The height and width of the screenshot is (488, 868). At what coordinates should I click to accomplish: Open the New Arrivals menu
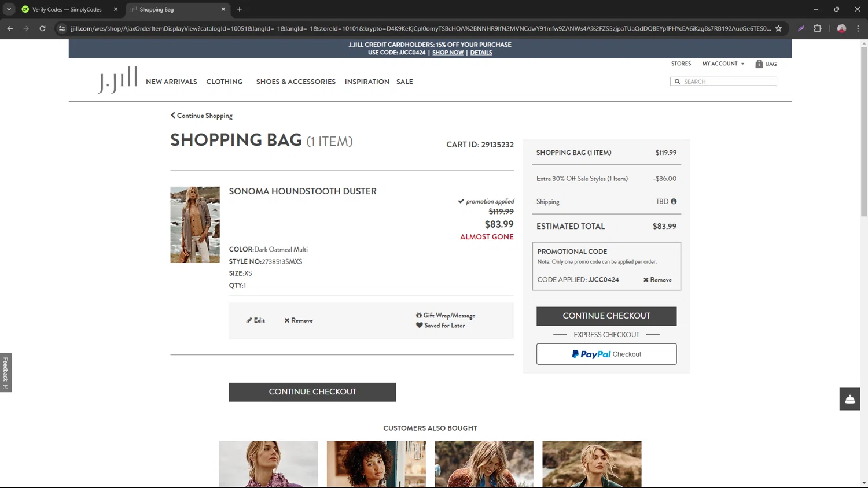pos(171,82)
